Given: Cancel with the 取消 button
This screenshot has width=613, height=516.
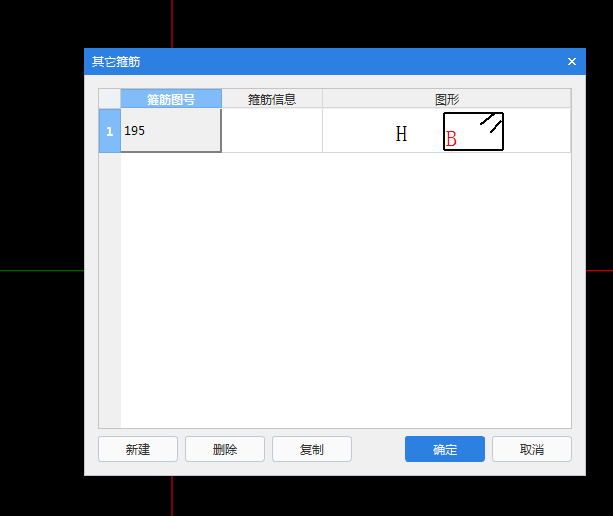Looking at the screenshot, I should (x=532, y=449).
